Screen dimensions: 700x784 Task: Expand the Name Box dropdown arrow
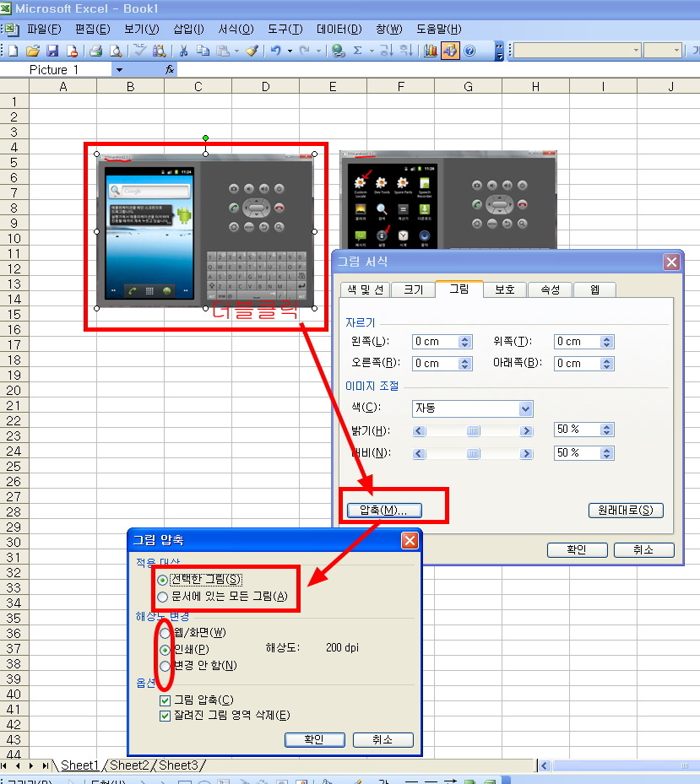pyautogui.click(x=119, y=70)
